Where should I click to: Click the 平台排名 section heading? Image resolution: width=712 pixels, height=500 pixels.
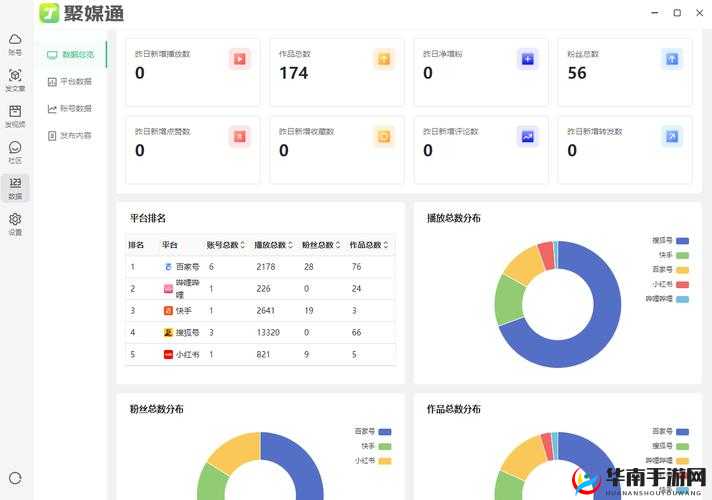[x=148, y=218]
